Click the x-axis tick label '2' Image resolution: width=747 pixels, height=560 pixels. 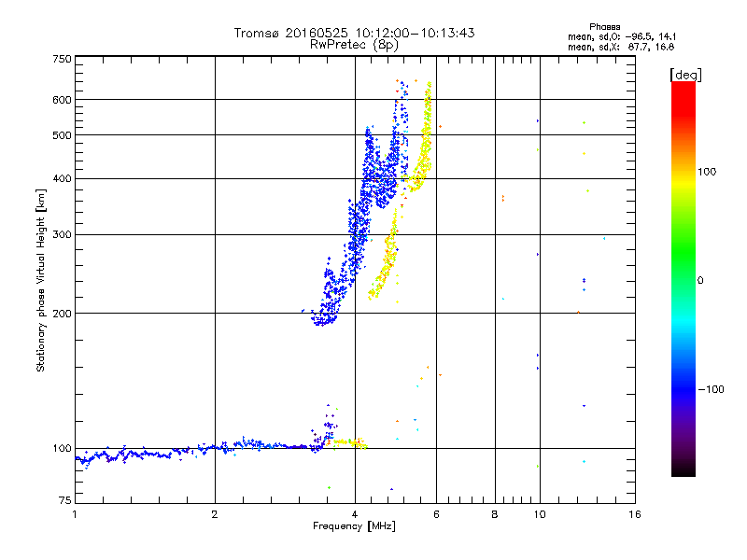[215, 514]
